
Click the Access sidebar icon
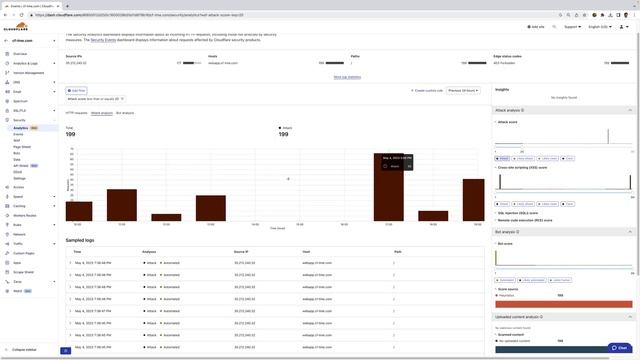click(7, 187)
